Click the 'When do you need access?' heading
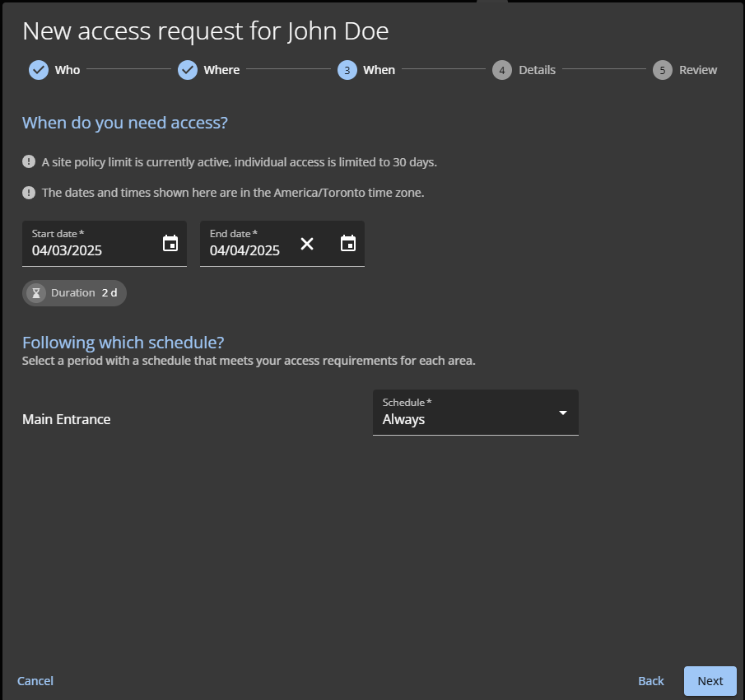The width and height of the screenshot is (745, 700). coord(125,123)
